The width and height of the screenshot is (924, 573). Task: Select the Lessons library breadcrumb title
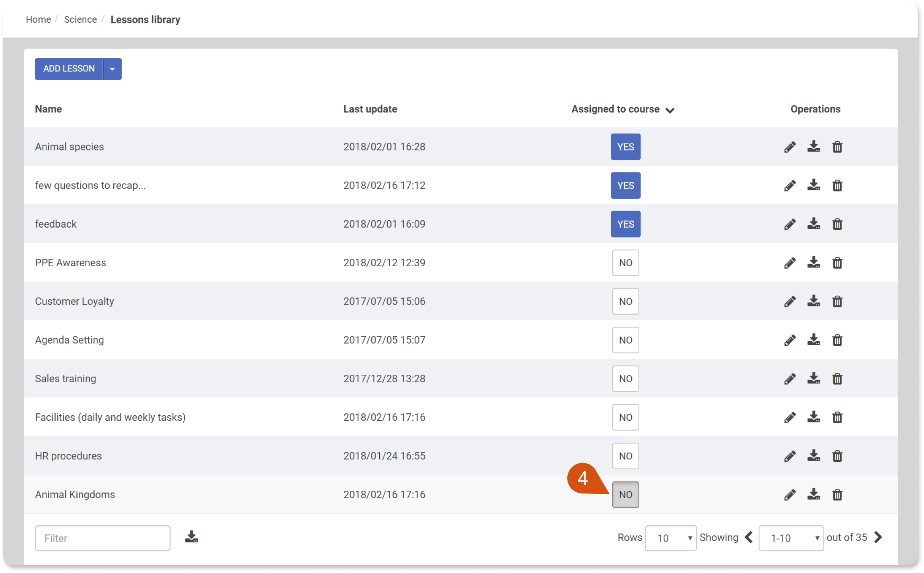(x=145, y=19)
